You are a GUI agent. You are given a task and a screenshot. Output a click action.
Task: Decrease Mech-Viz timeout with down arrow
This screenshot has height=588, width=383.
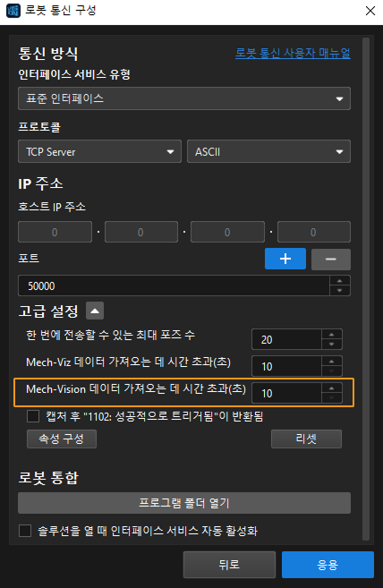point(332,371)
